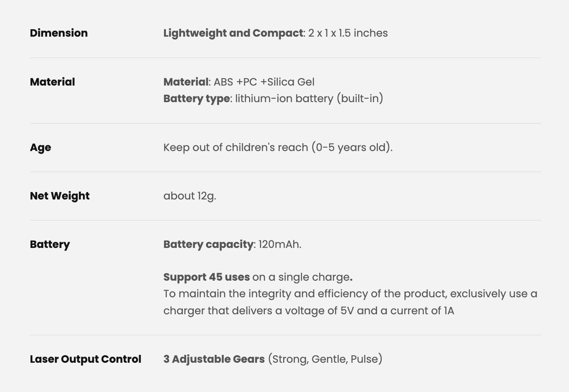
Task: Click the 'about 12g.' value
Action: 190,196
